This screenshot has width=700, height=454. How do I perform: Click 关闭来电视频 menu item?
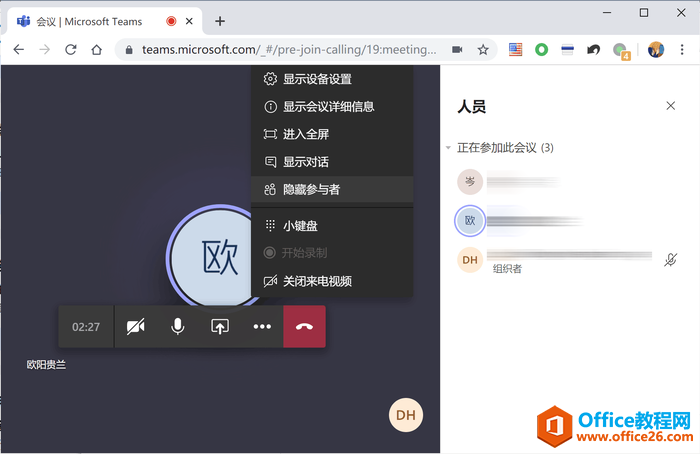point(332,281)
